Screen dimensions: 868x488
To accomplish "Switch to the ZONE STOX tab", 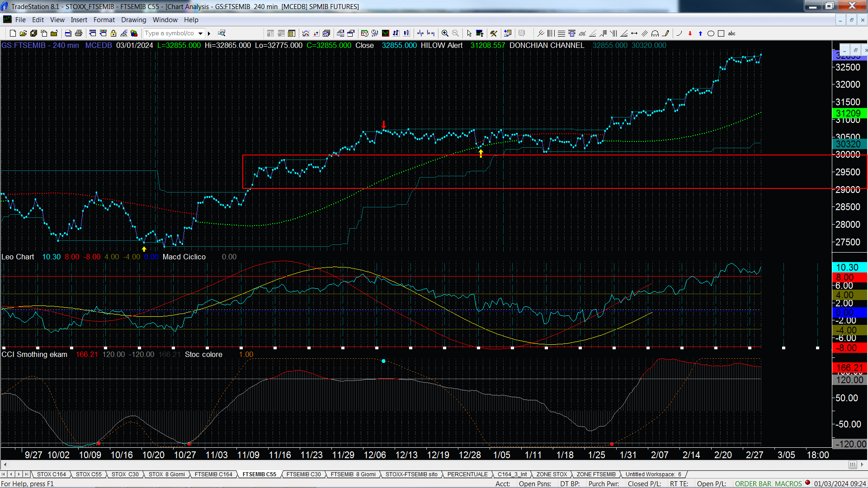I will point(552,474).
